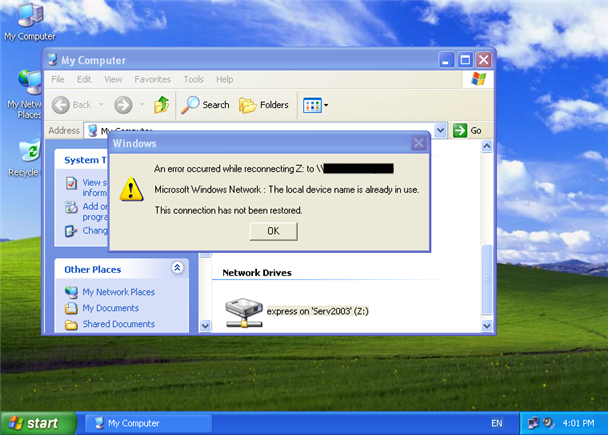The image size is (608, 435).
Task: Open the Tools menu
Action: [x=193, y=79]
